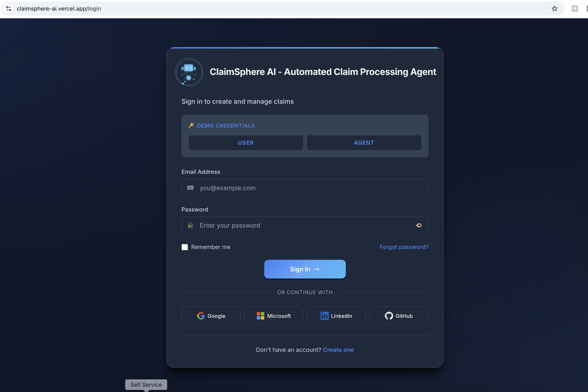Open the Forgot password link
This screenshot has width=588, height=392.
(404, 247)
